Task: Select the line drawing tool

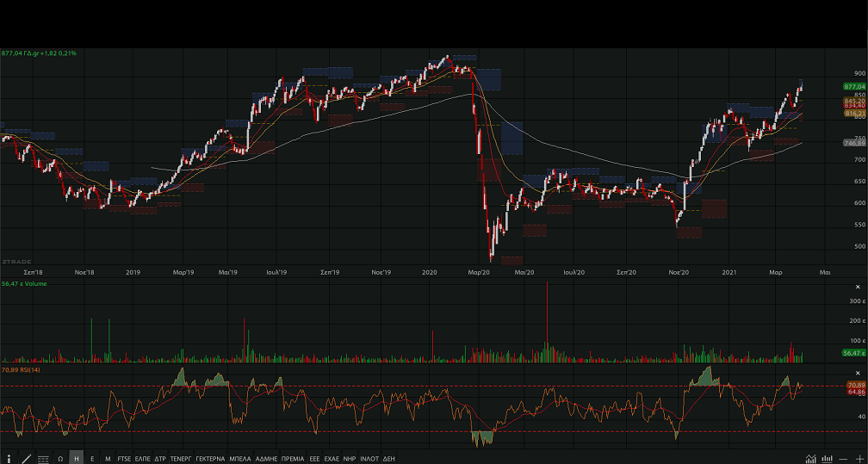Action: (x=26, y=459)
